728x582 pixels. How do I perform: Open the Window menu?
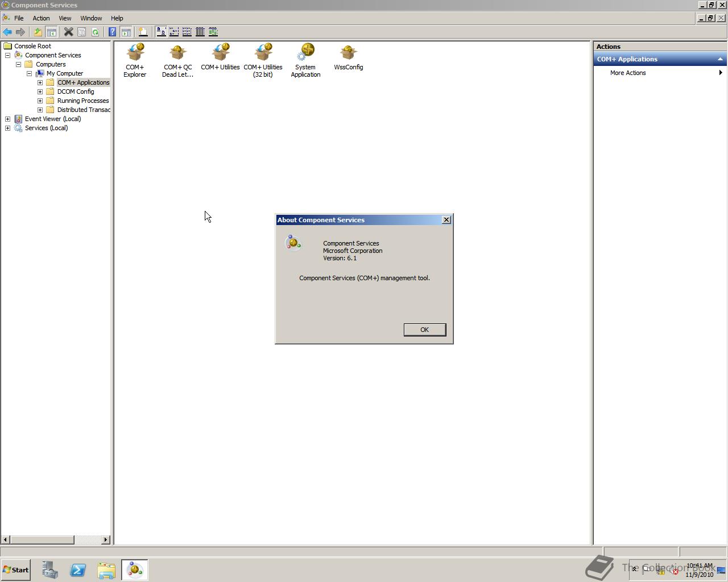[x=91, y=18]
